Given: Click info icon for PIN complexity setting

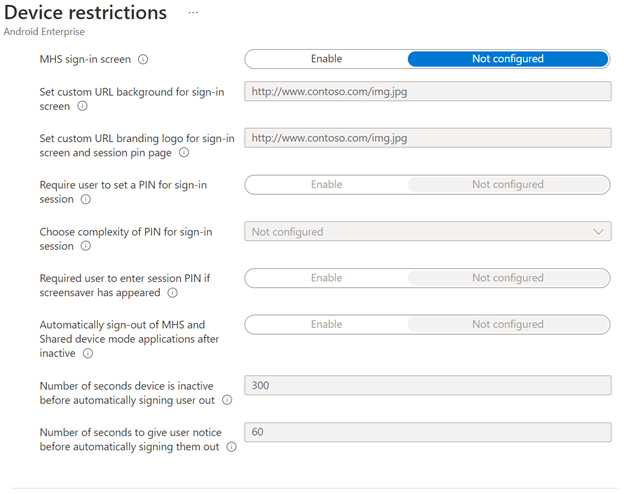Looking at the screenshot, I should 84,246.
